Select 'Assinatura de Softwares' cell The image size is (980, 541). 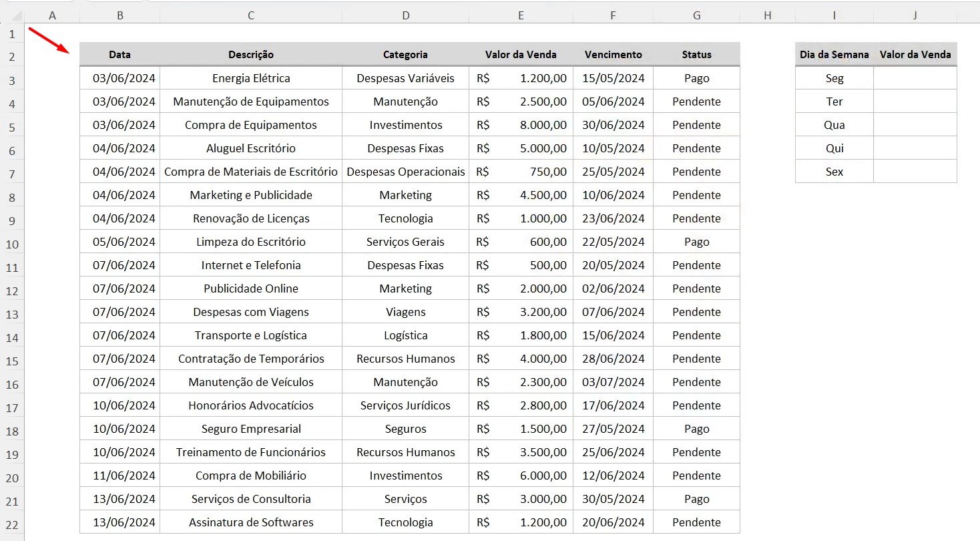pyautogui.click(x=251, y=522)
